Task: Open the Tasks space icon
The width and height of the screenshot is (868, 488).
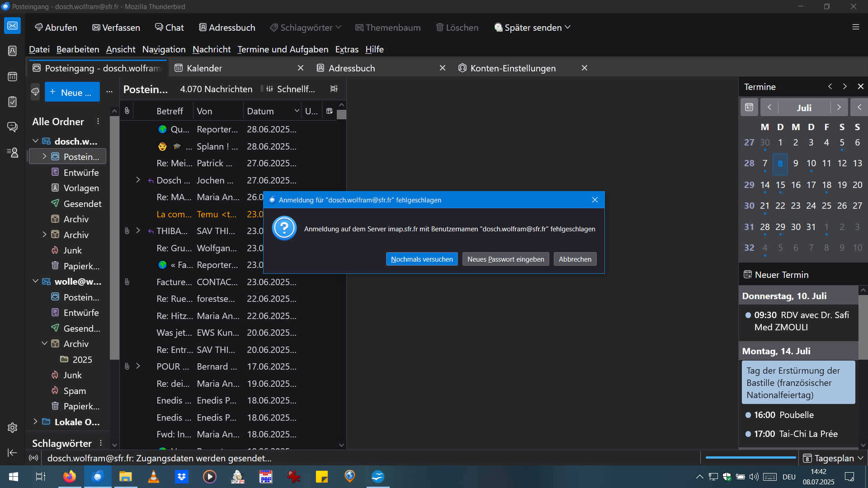Action: (12, 102)
